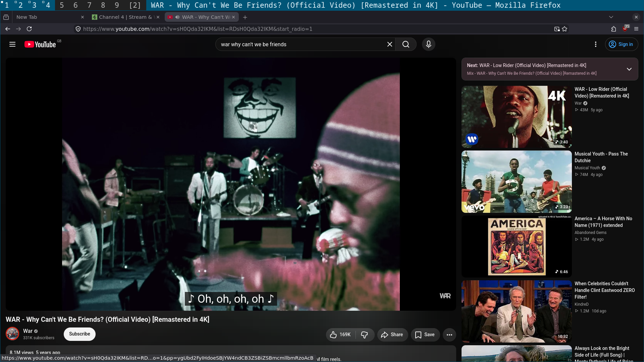This screenshot has height=362, width=644.
Task: Open the Firefox extensions puzzle icon
Action: 613,29
